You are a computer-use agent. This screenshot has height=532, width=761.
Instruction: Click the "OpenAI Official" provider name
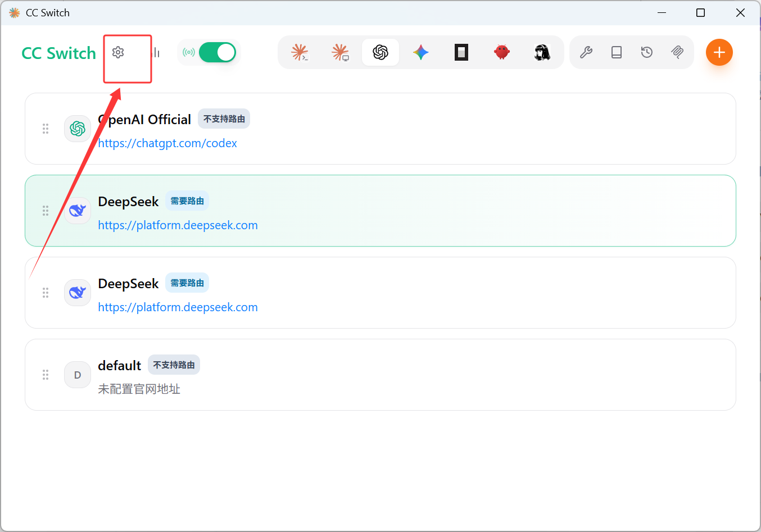pyautogui.click(x=144, y=119)
